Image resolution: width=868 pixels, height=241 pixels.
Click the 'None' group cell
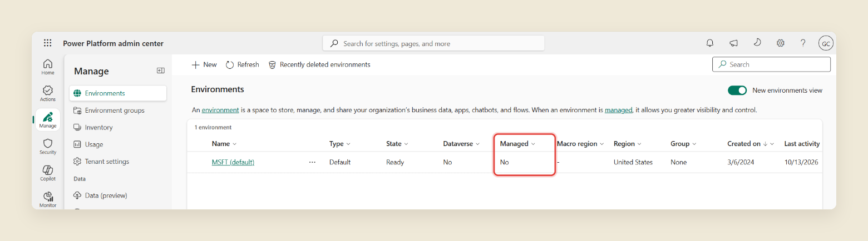coord(679,162)
